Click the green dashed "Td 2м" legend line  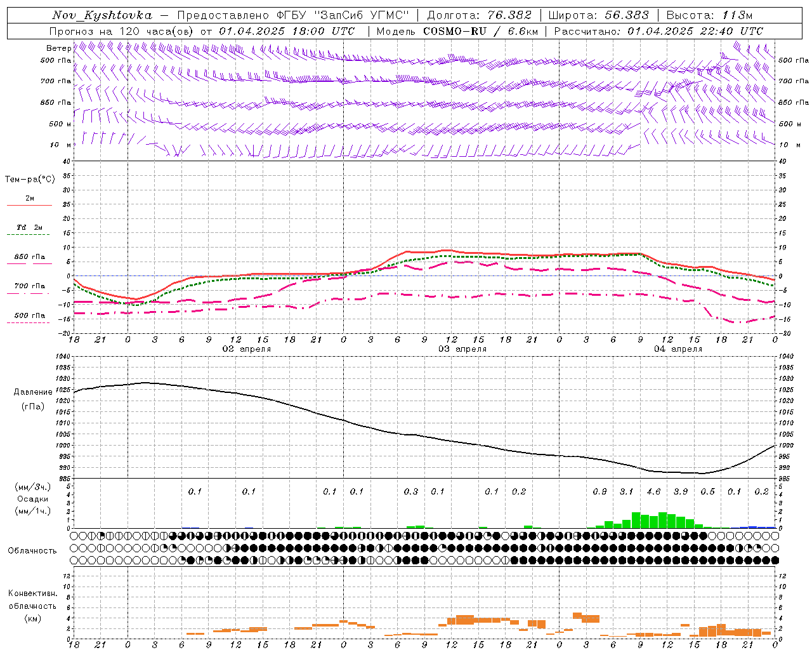(x=28, y=235)
